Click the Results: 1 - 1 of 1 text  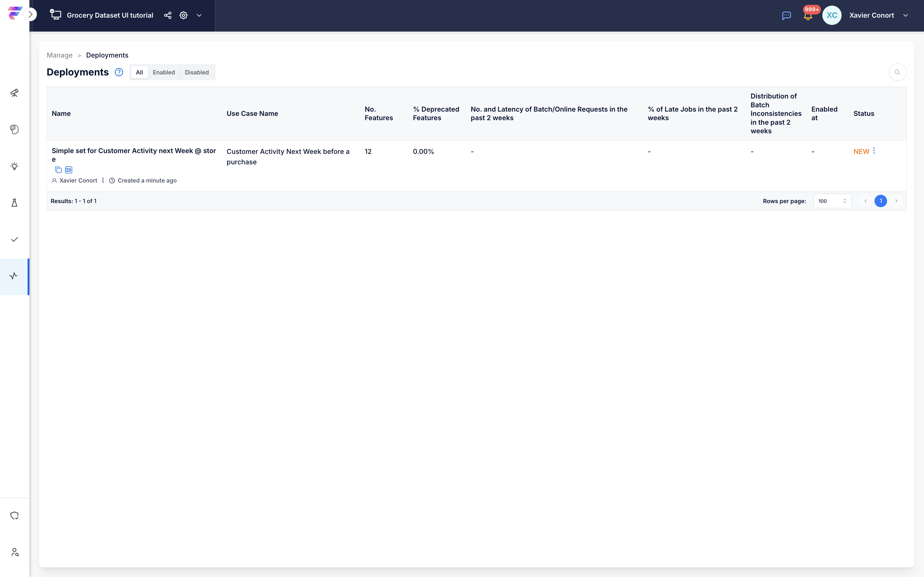coord(74,201)
